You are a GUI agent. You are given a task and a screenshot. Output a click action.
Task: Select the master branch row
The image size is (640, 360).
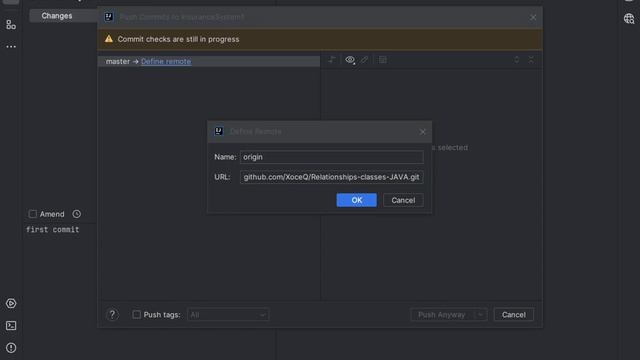209,61
